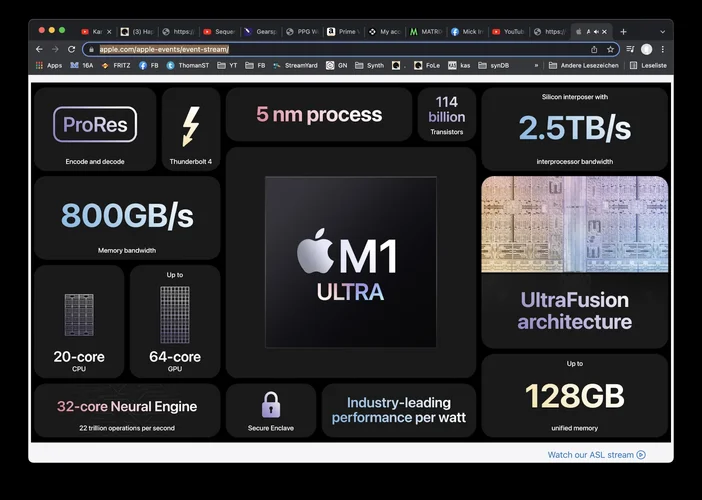Viewport: 702px width, 500px height.
Task: Click the ProRes badge
Action: click(x=95, y=124)
